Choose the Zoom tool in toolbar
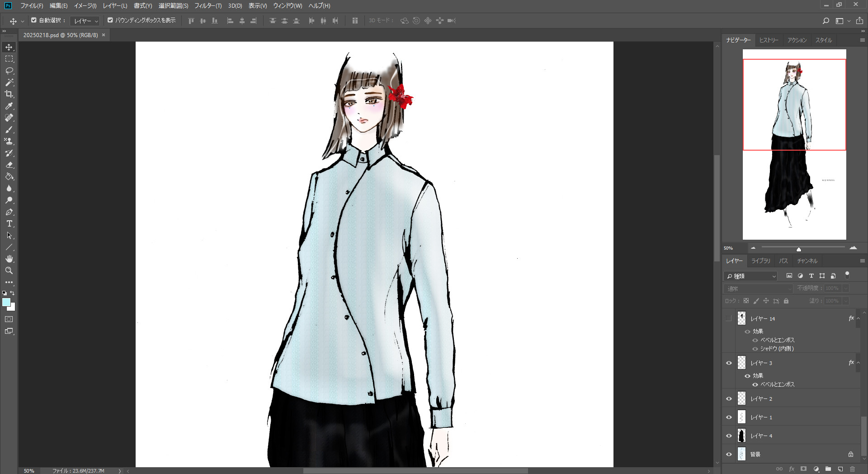The image size is (868, 474). point(9,270)
